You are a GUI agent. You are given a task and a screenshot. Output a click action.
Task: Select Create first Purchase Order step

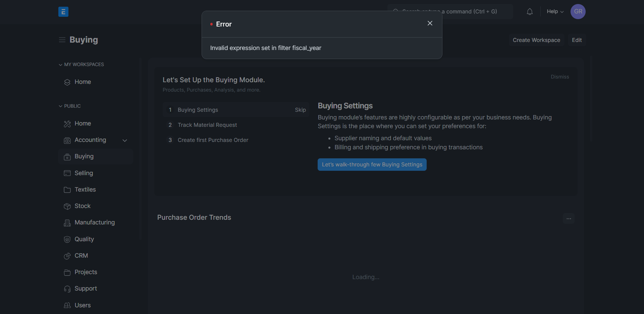[236, 140]
